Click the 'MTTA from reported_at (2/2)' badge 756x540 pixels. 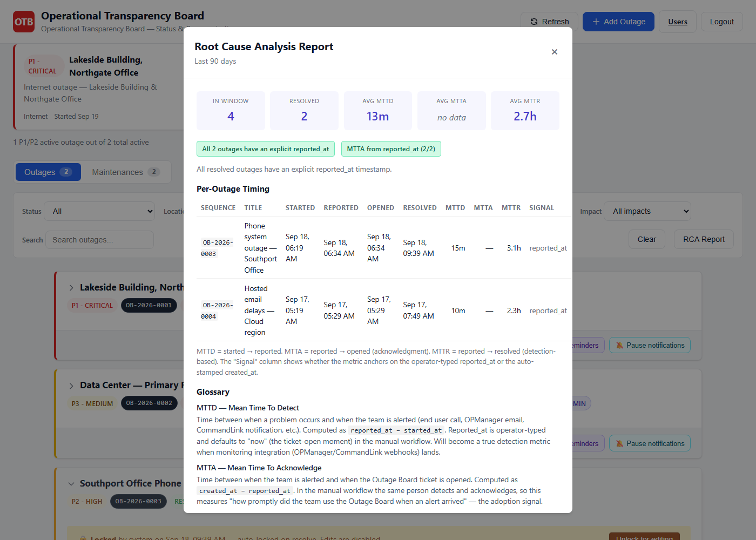pyautogui.click(x=391, y=149)
